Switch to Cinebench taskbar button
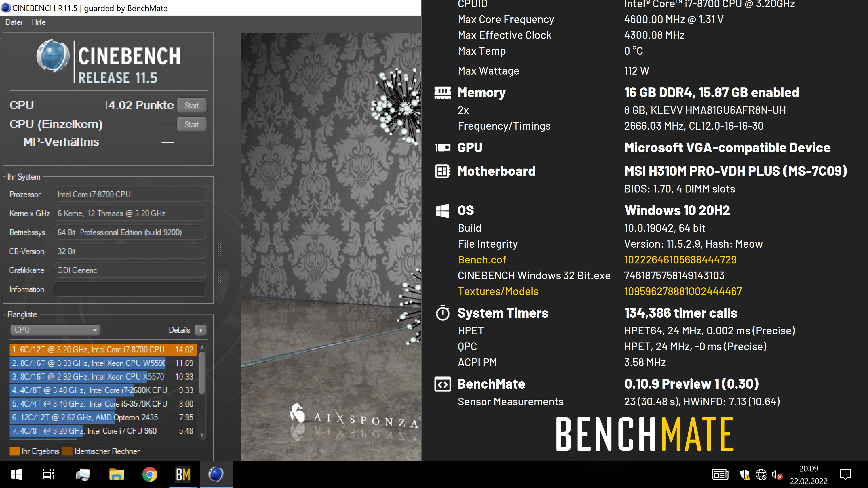The width and height of the screenshot is (868, 488). click(x=216, y=475)
